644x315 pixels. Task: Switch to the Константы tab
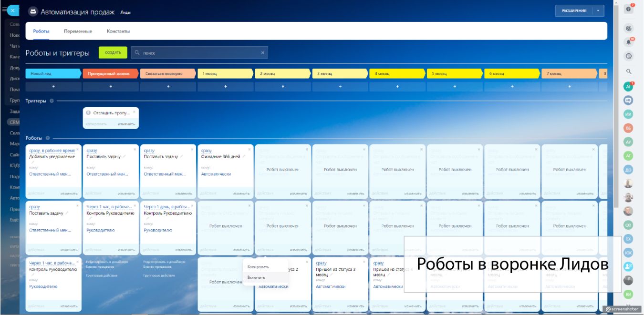pos(118,31)
